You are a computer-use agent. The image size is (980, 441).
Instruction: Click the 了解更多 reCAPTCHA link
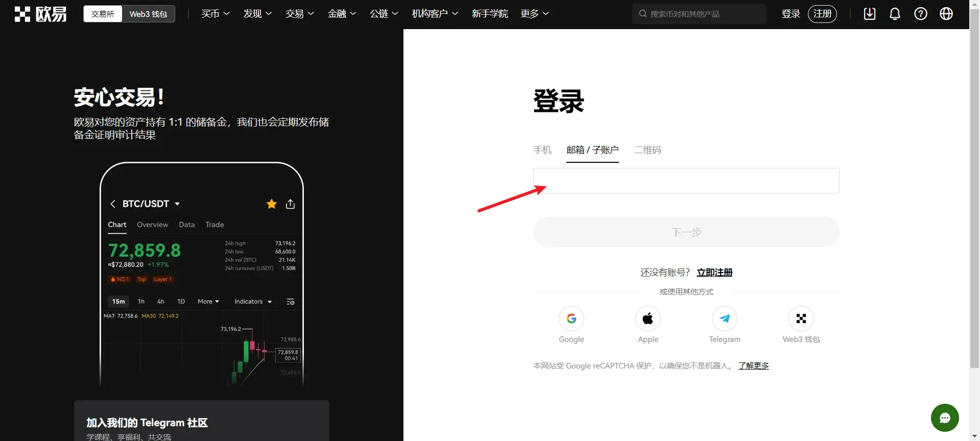(753, 366)
